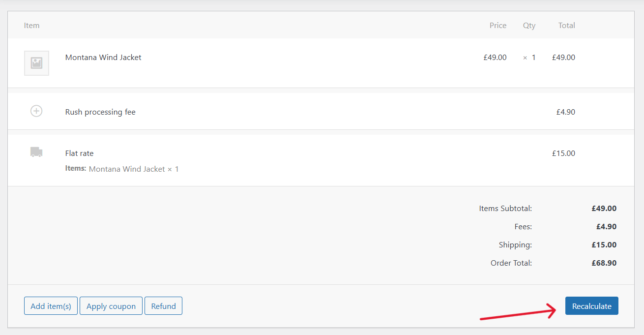Click the Items: Montana Wind Jacket × 1 detail text
This screenshot has height=335, width=644.
[122, 169]
